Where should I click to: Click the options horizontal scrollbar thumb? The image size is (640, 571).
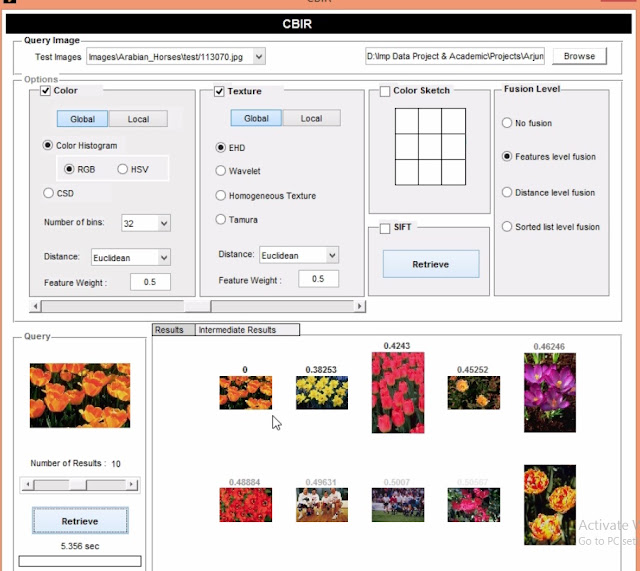pos(197,306)
